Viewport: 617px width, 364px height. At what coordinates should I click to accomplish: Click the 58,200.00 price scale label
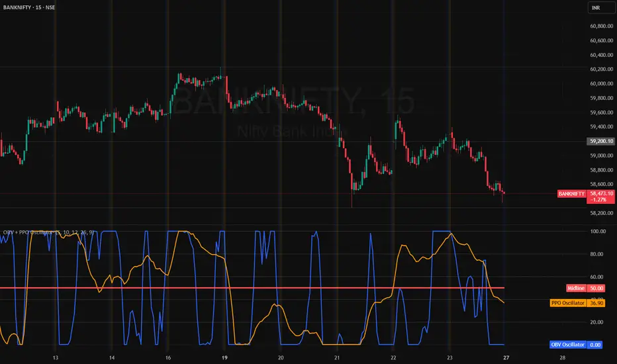[602, 213]
